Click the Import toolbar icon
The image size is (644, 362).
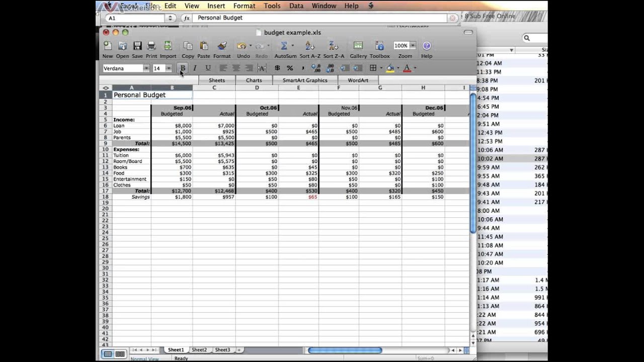(168, 46)
